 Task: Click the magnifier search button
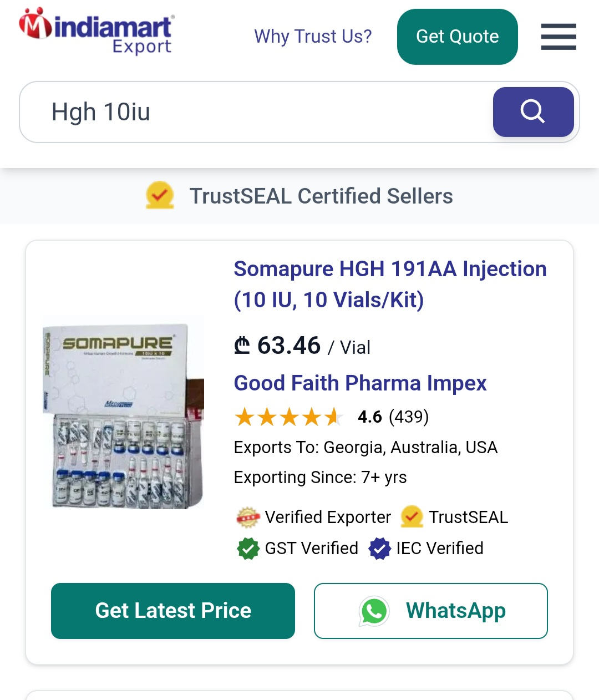533,111
